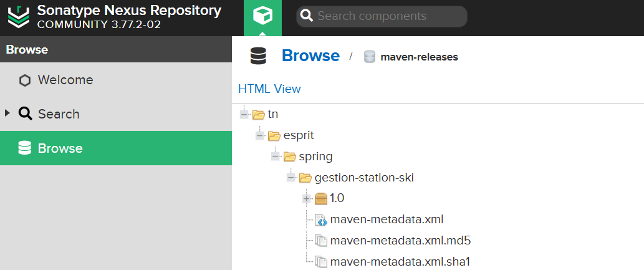644x270 pixels.
Task: Click the tn folder icon
Action: tap(258, 114)
